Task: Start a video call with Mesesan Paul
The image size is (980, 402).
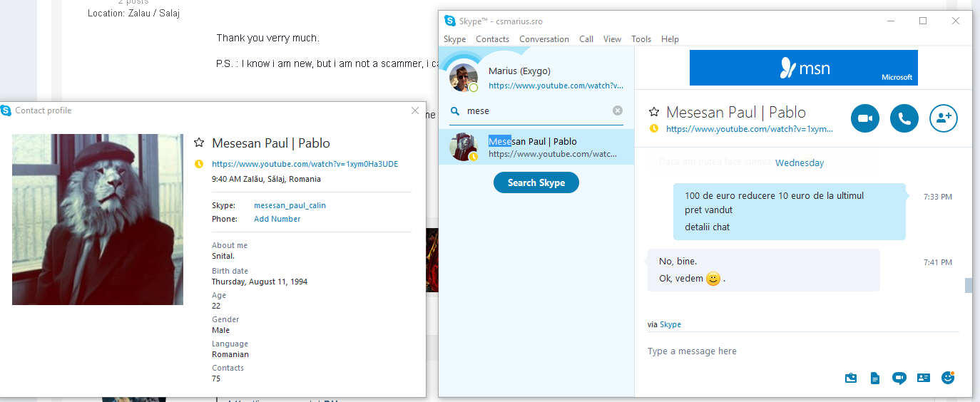Action: click(865, 118)
